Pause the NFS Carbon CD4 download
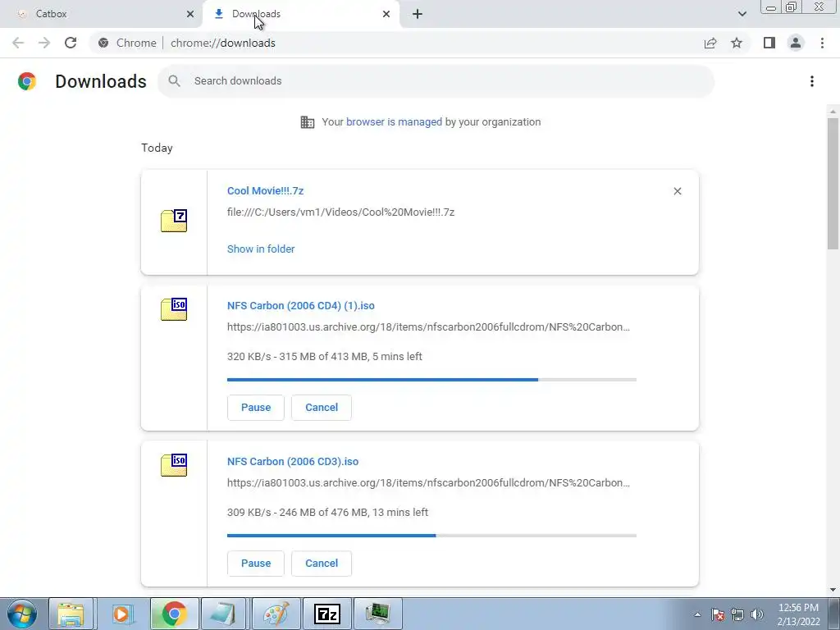 point(256,408)
